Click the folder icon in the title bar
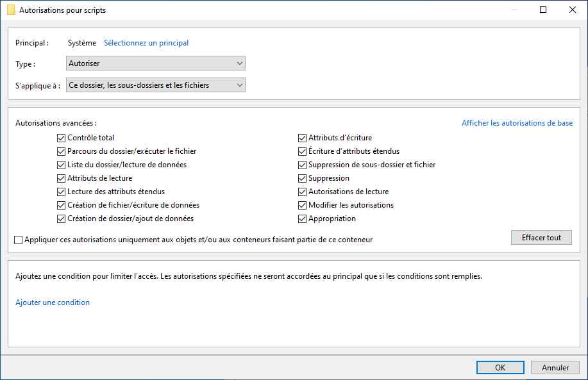588x380 pixels. [12, 10]
